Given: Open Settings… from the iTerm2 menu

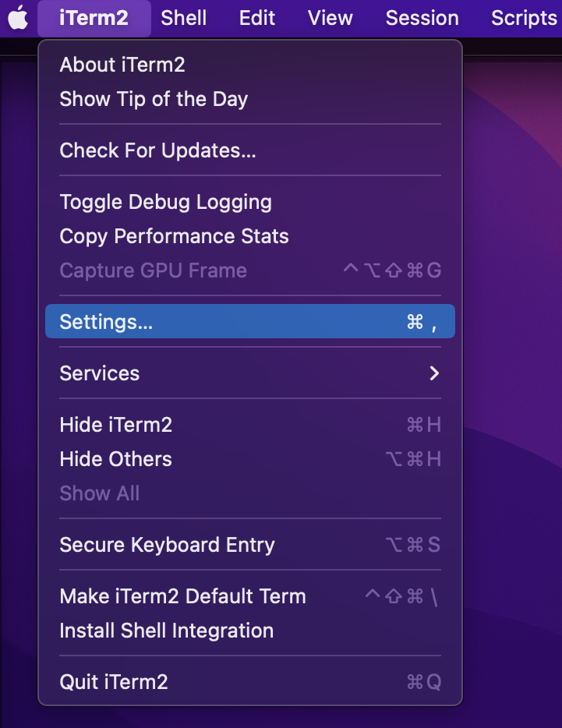Looking at the screenshot, I should point(250,321).
